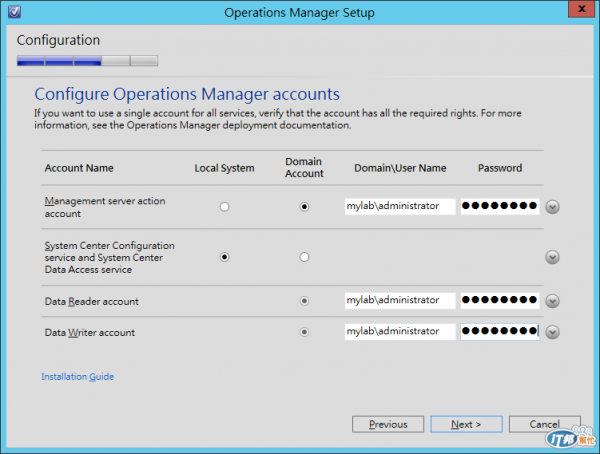Image resolution: width=600 pixels, height=454 pixels.
Task: Expand details for Data Writer account
Action: tap(552, 332)
